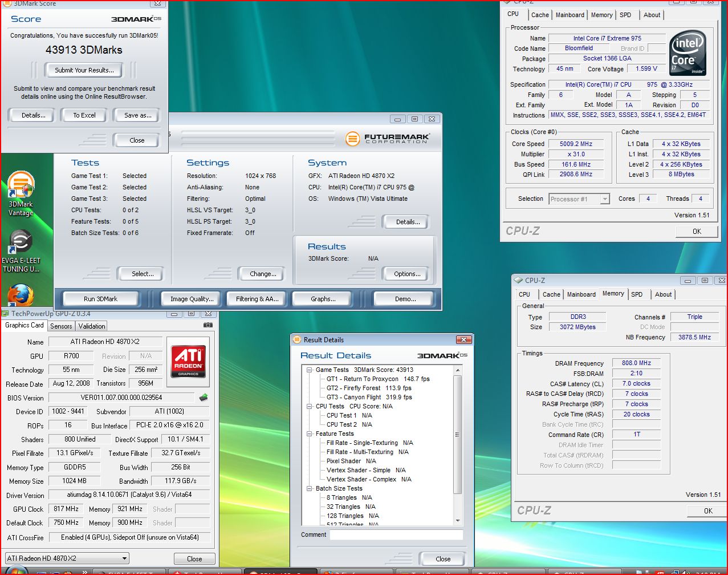Screen dimensions: 728x575
Task: Select GT2 - Firefly Forest row
Action: coord(369,388)
